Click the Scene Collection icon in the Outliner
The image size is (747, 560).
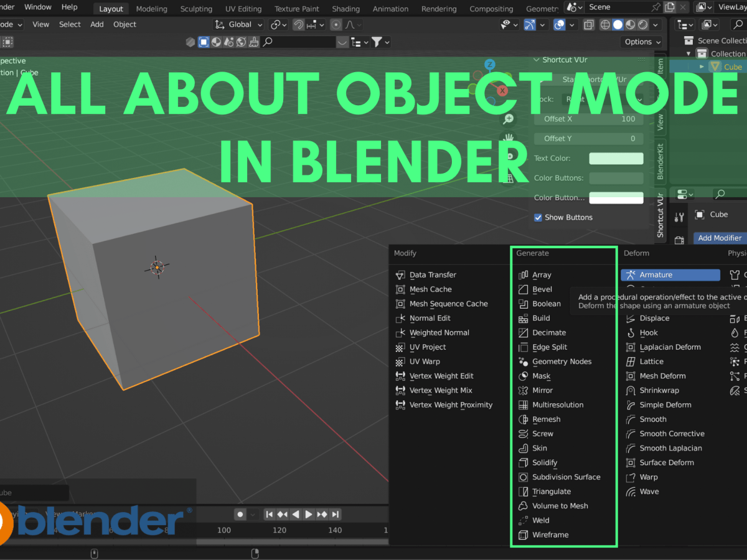pyautogui.click(x=688, y=40)
